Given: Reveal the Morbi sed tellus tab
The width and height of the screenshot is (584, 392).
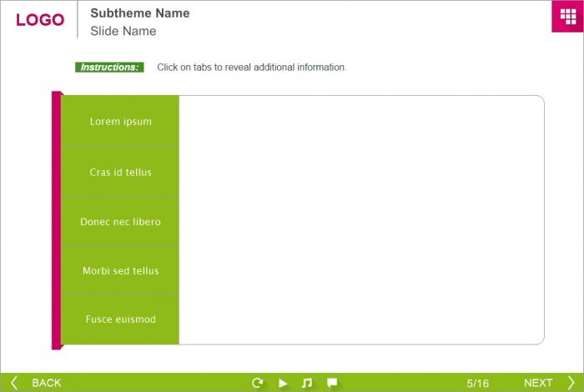Looking at the screenshot, I should pyautogui.click(x=120, y=271).
